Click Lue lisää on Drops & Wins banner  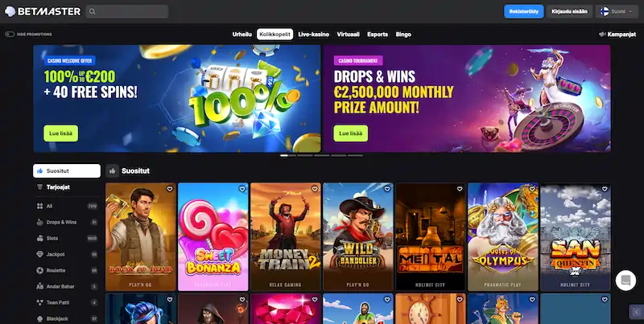click(x=350, y=133)
